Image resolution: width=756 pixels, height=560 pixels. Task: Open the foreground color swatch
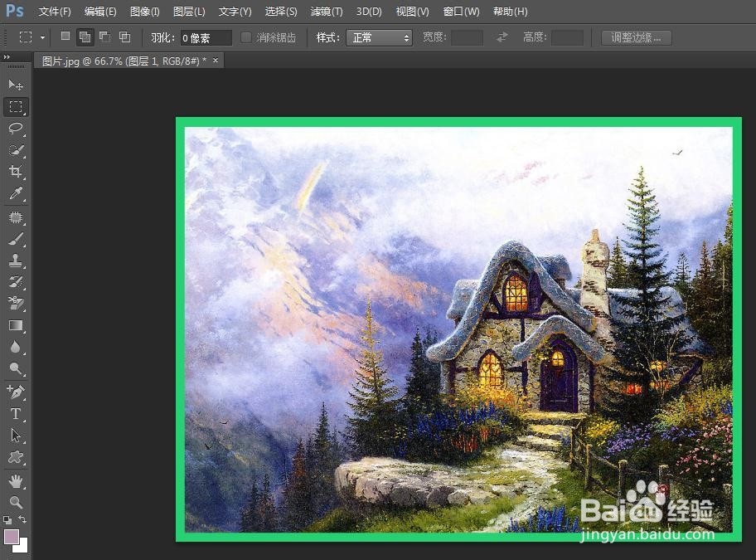click(x=12, y=537)
